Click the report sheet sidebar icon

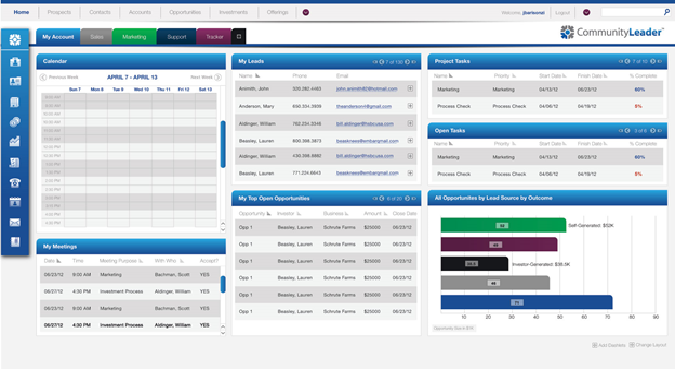click(x=15, y=162)
